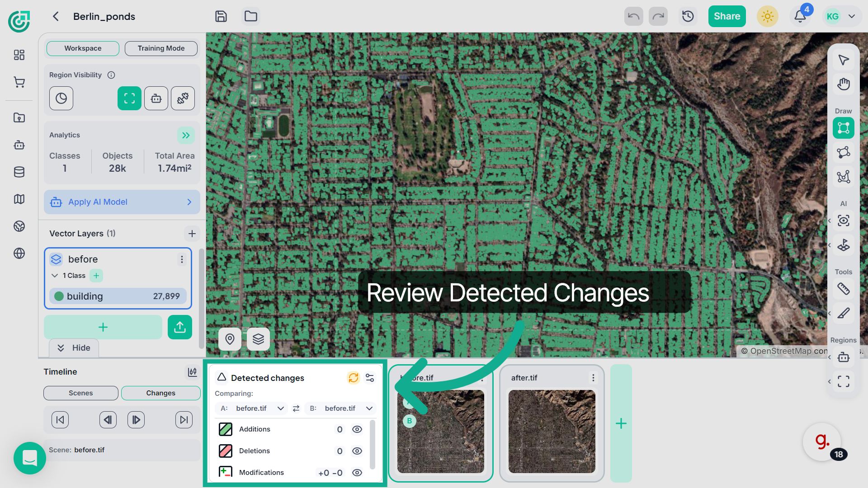Image resolution: width=868 pixels, height=488 pixels.
Task: Jump to last scene playback button
Action: click(x=184, y=420)
